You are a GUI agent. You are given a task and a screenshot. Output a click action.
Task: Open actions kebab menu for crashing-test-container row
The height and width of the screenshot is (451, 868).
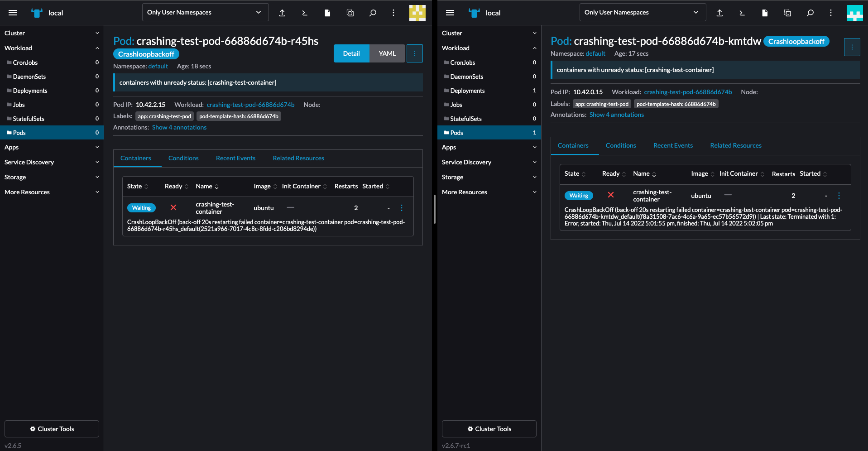[x=401, y=207]
